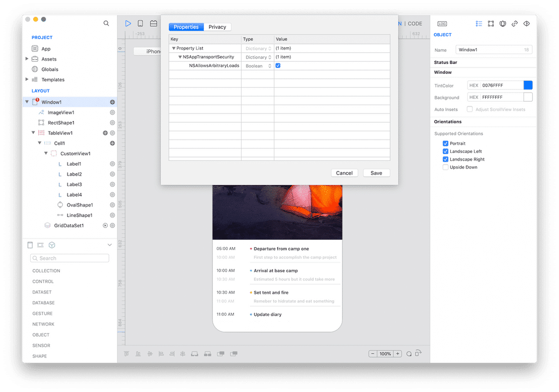Collapse the TableView1 tree node
The image size is (559, 392).
[x=33, y=133]
